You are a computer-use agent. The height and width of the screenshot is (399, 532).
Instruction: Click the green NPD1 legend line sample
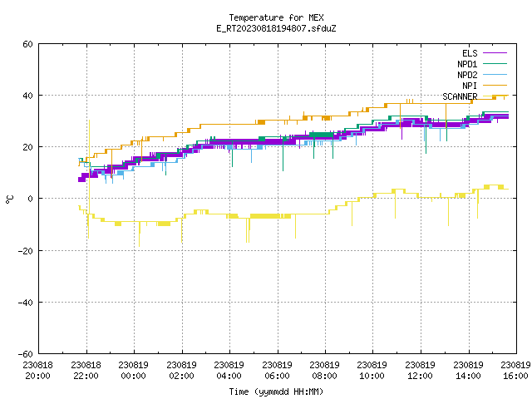495,64
